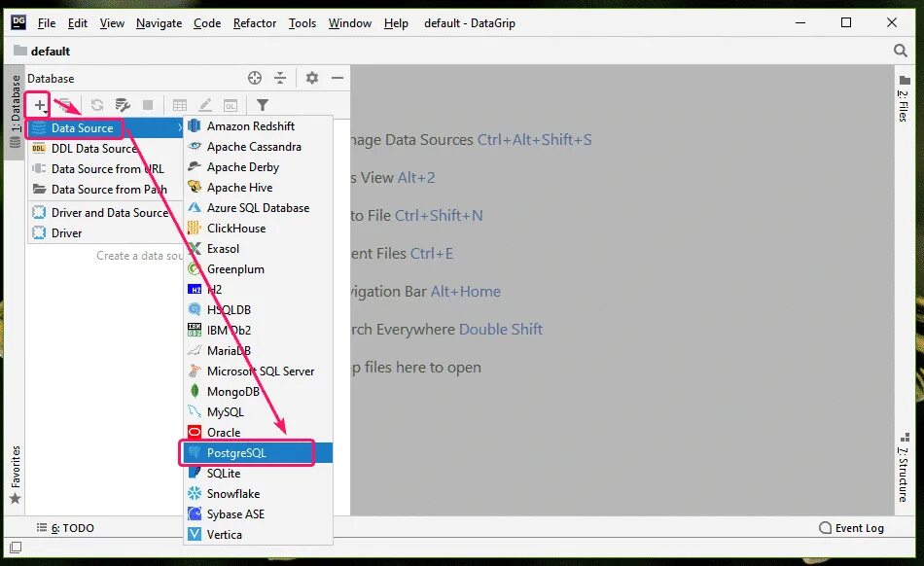Viewport: 924px width, 566px height.
Task: Select DDL Data Source menu item
Action: 106,149
